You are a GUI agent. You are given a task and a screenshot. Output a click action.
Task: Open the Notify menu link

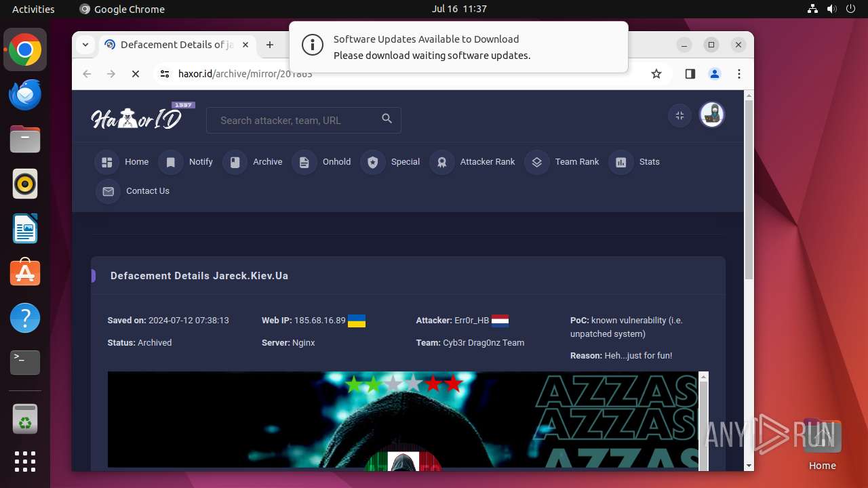(201, 162)
